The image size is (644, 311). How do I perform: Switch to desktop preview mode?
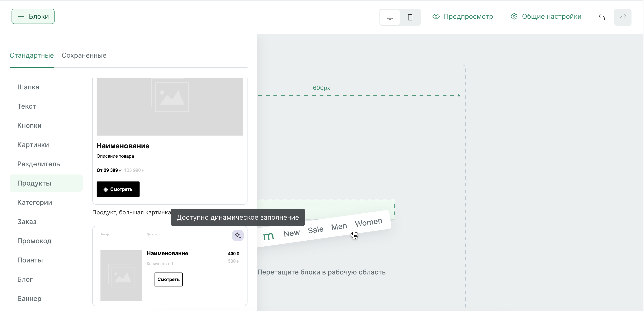pyautogui.click(x=390, y=17)
